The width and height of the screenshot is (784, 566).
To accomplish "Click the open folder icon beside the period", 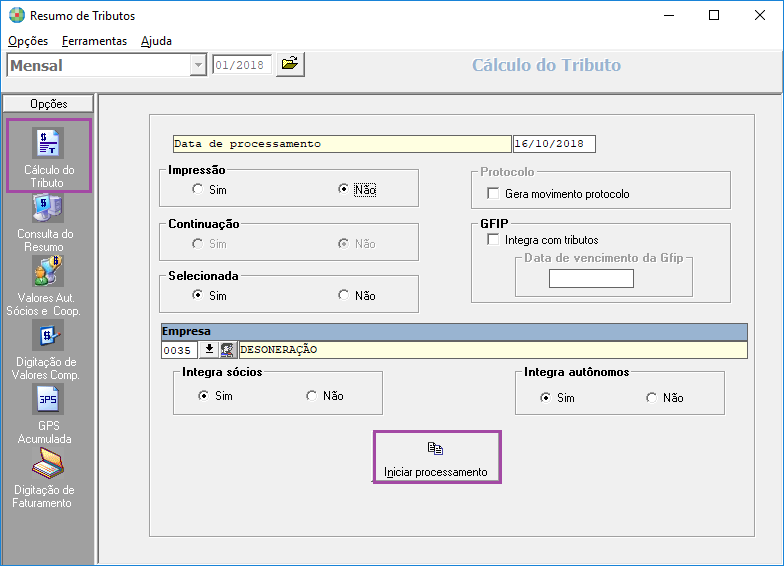I will [x=290, y=64].
